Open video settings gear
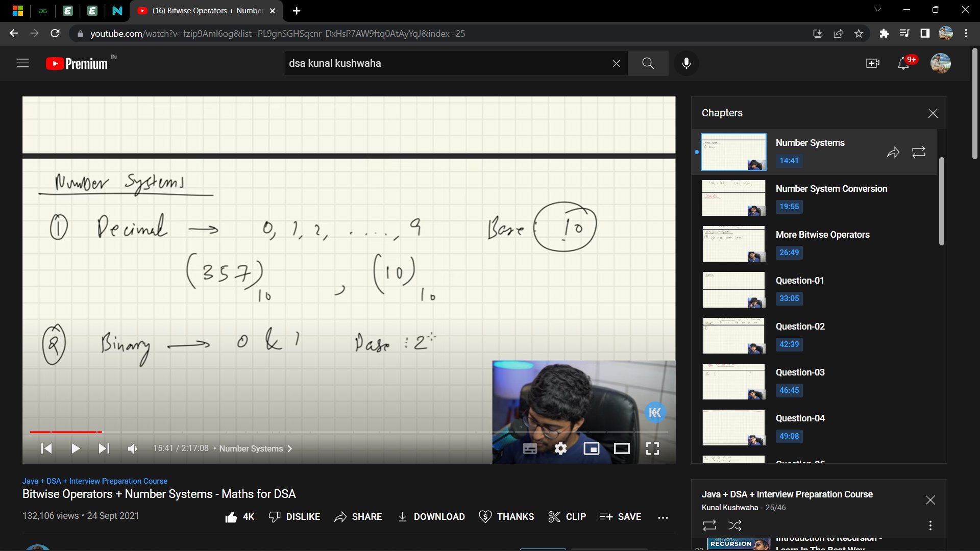This screenshot has width=980, height=551. tap(560, 448)
